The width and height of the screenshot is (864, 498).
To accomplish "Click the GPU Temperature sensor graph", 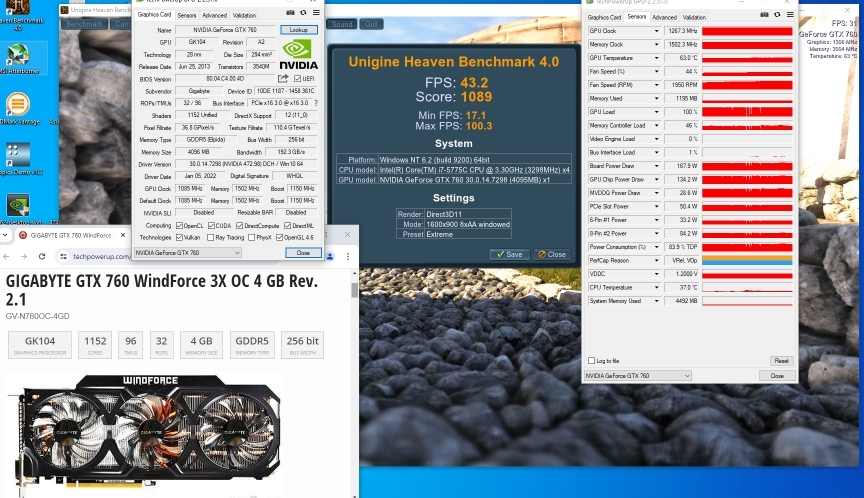I will point(747,58).
